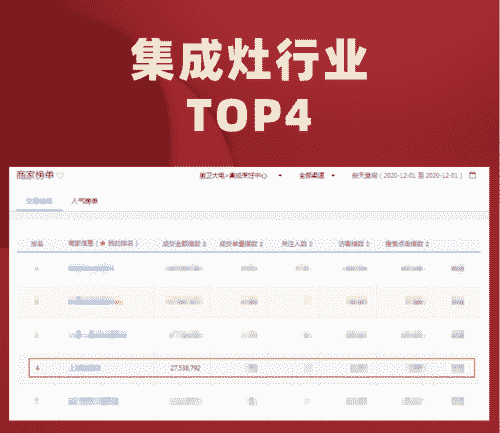Click the detail link in rank 4 row
The image size is (500, 433).
point(457,368)
